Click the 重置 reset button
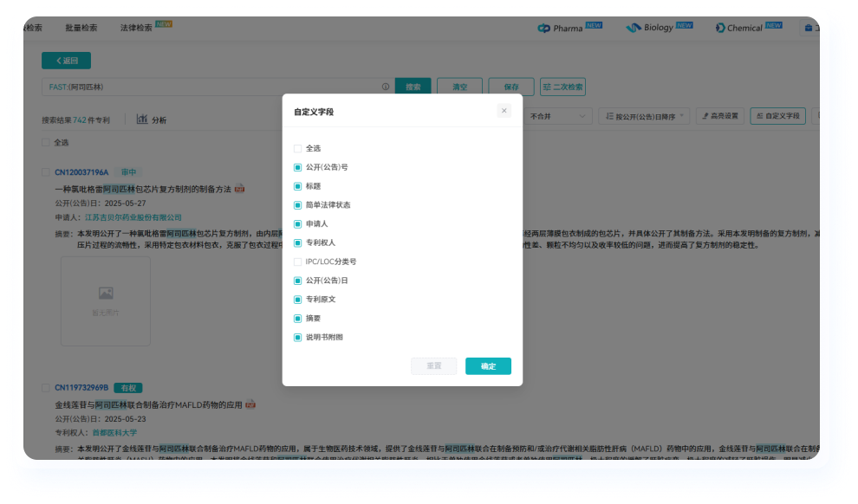Viewport: 858px width, 504px height. point(434,366)
